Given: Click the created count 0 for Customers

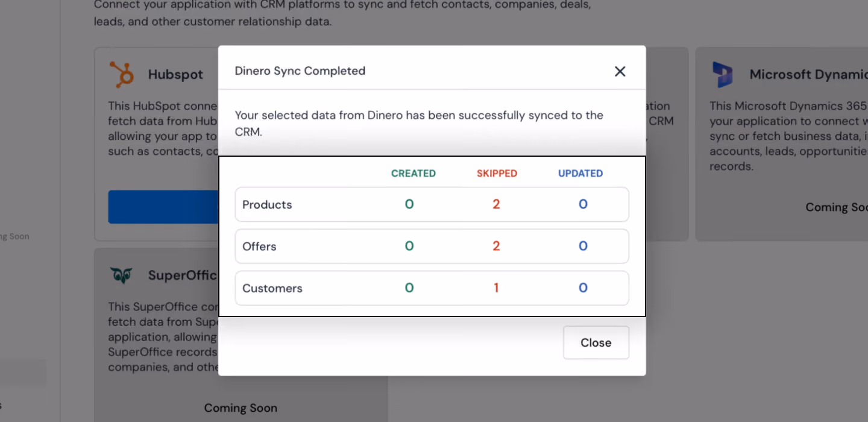Looking at the screenshot, I should pyautogui.click(x=409, y=288).
